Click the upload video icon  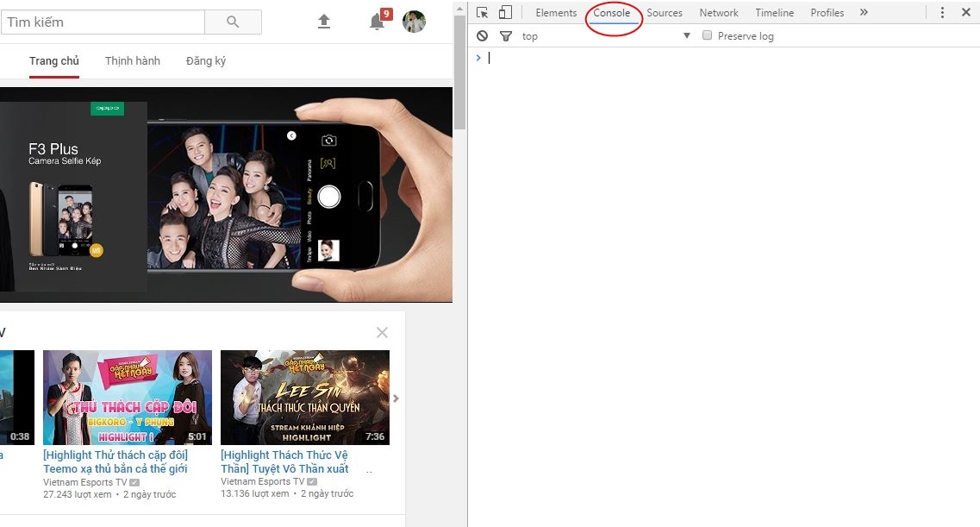[x=324, y=22]
